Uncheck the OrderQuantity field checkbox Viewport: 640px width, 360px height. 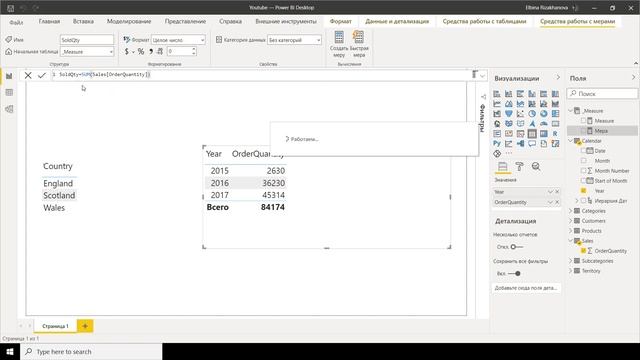[583, 251]
